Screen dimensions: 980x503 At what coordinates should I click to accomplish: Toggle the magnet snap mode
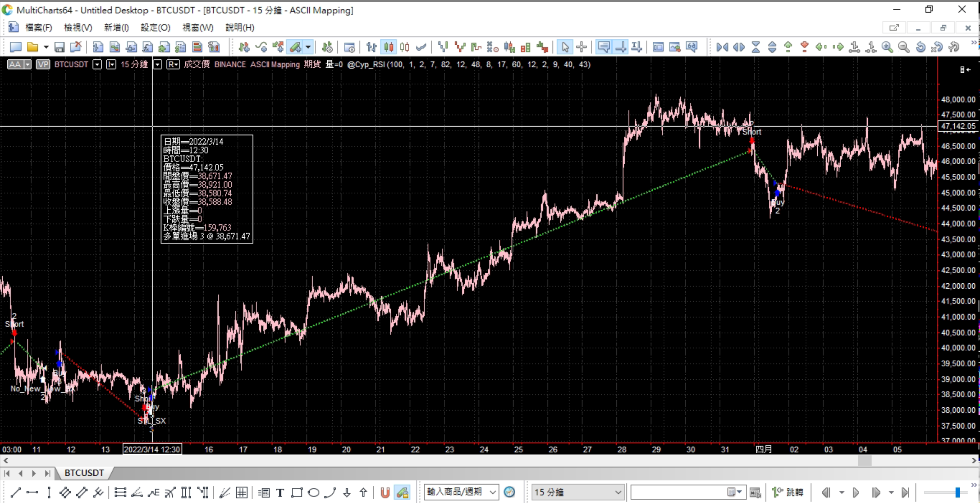click(x=385, y=492)
